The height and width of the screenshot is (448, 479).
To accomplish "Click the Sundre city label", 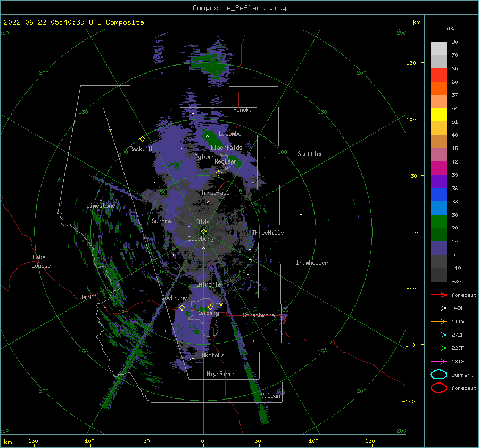I will coord(161,221).
